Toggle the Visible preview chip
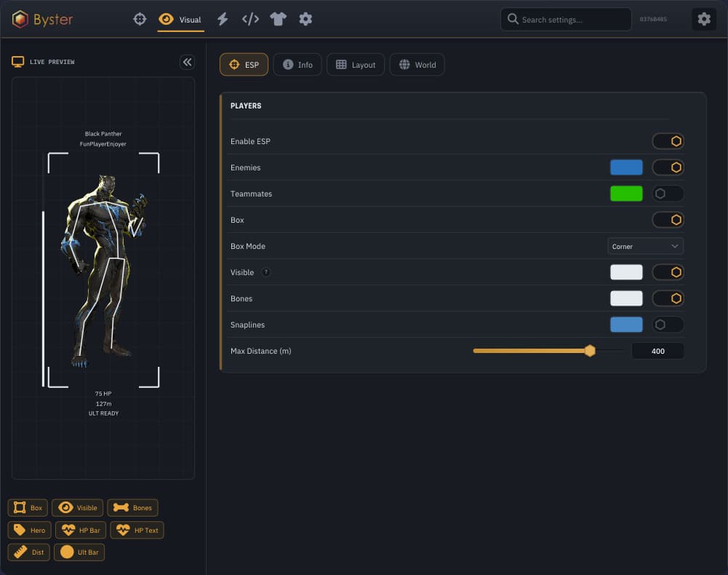728x575 pixels. coord(78,507)
